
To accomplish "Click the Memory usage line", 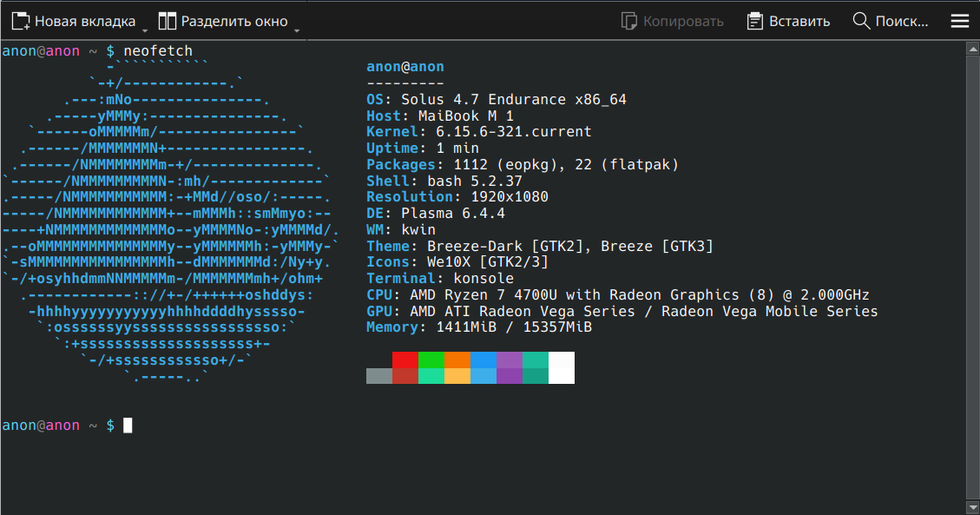I will 479,327.
